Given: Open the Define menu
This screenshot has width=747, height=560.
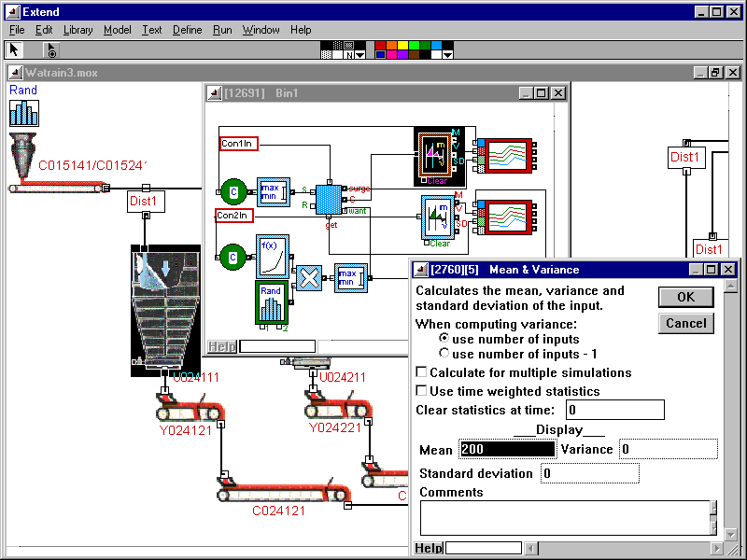Looking at the screenshot, I should [x=188, y=30].
